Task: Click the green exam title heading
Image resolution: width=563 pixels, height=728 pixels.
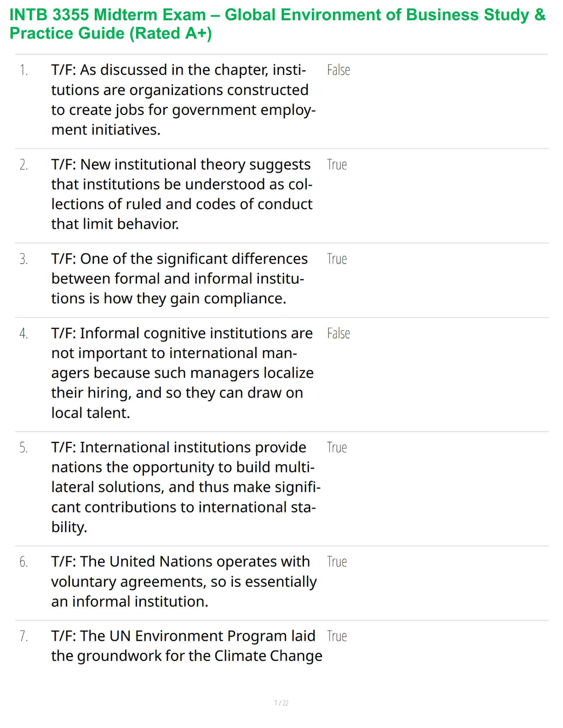Action: pyautogui.click(x=278, y=24)
